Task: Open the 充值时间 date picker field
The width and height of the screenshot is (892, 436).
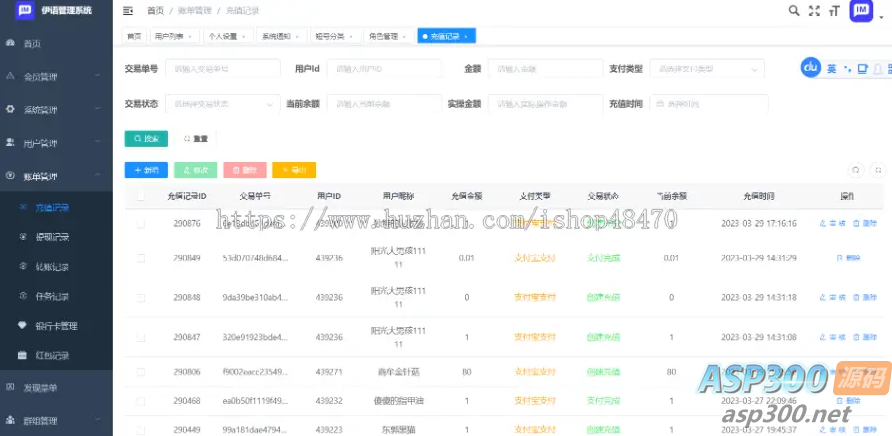Action: 709,103
